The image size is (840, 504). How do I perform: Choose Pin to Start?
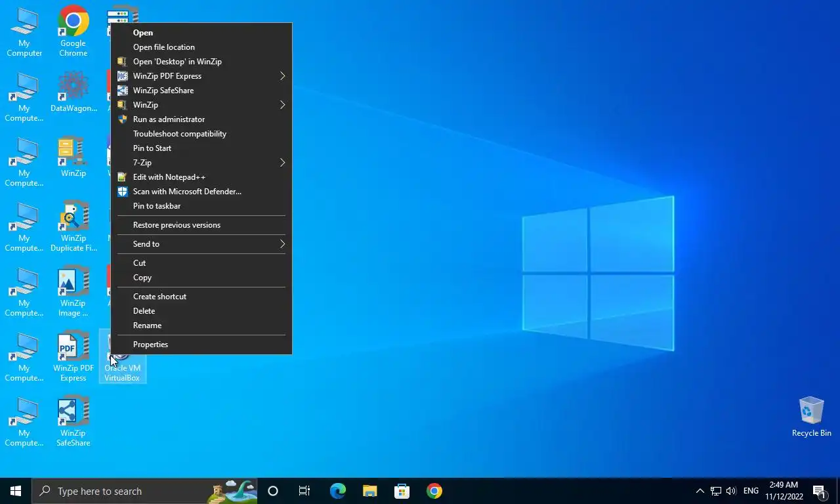[x=201, y=148]
